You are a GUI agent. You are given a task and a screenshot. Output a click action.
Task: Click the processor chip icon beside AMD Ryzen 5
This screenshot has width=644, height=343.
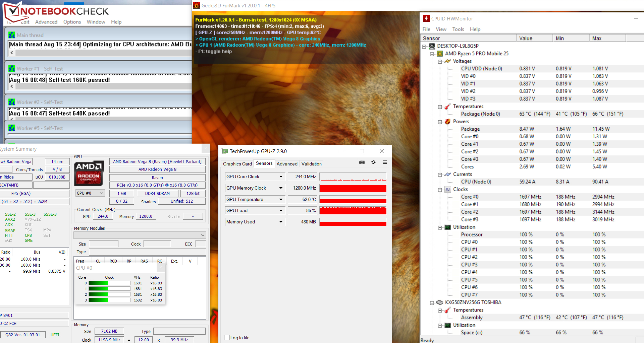tap(440, 54)
